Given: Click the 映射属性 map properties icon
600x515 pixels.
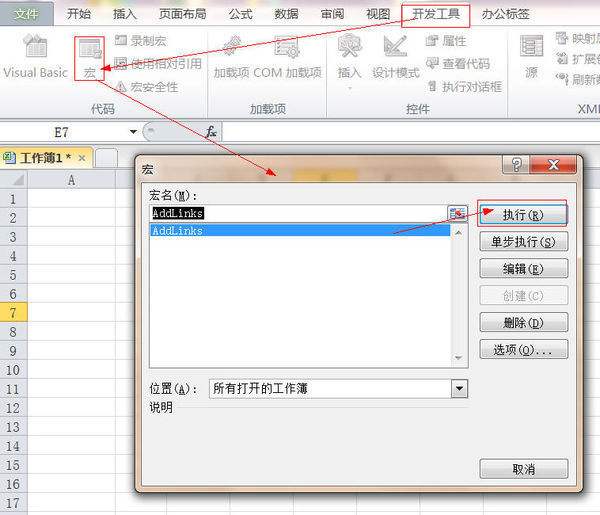Looking at the screenshot, I should click(562, 38).
